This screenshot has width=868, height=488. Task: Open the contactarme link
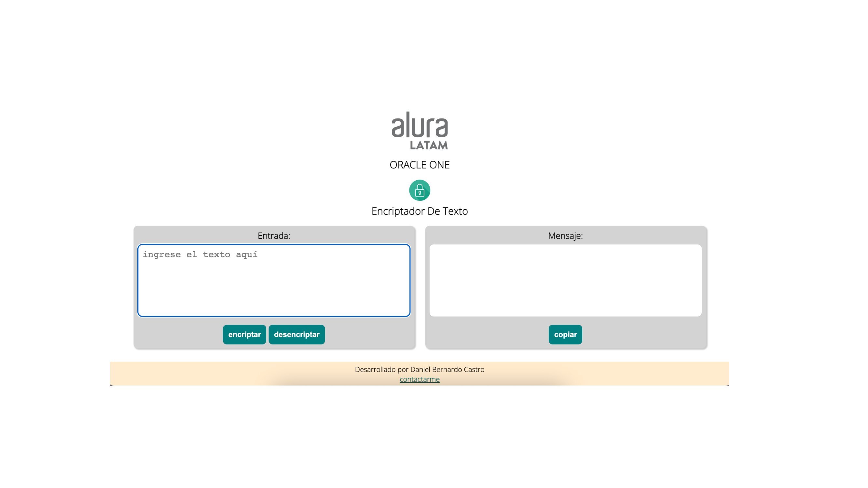pyautogui.click(x=420, y=379)
